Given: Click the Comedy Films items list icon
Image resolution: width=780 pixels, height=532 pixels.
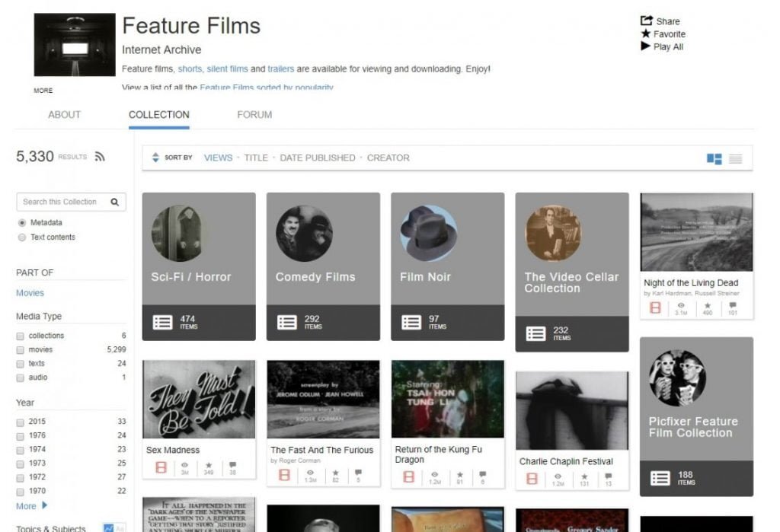Looking at the screenshot, I should (x=287, y=322).
